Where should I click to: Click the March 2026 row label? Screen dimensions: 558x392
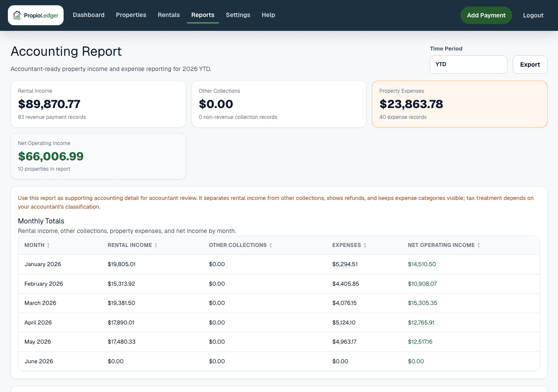40,303
